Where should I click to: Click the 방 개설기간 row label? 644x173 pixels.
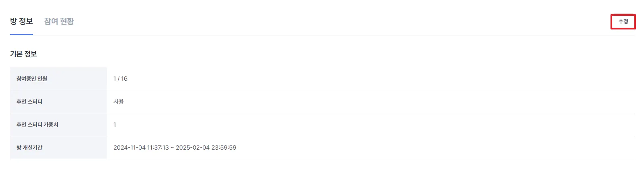coord(29,148)
